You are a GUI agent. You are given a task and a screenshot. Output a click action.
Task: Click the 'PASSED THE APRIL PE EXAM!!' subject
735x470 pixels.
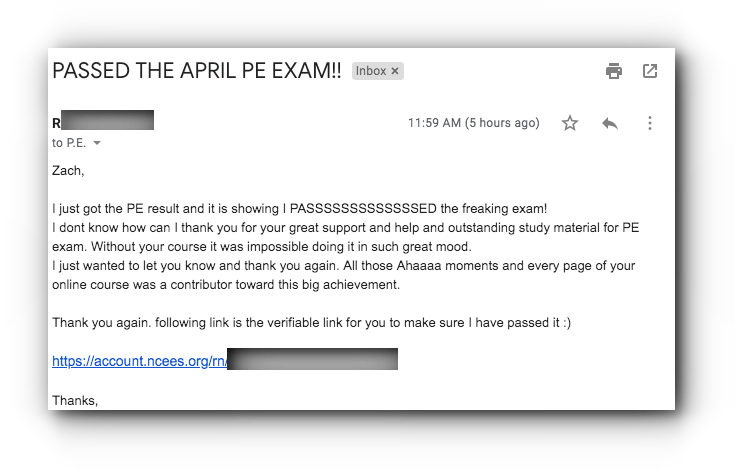[197, 71]
